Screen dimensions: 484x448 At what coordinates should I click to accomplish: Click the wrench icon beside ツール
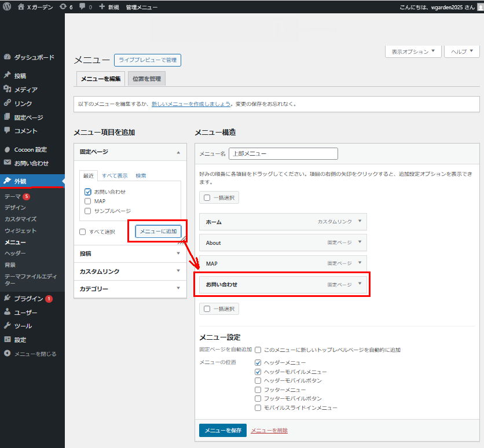coord(8,326)
